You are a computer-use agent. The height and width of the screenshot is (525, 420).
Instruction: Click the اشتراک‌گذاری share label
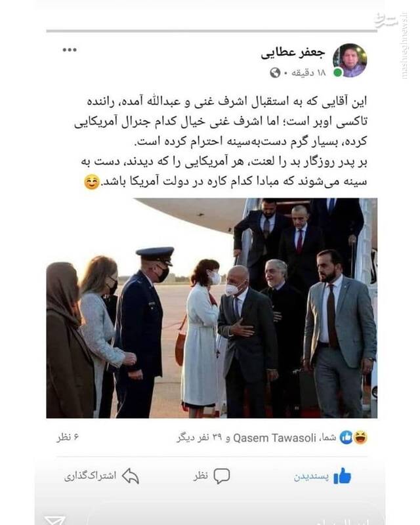tap(90, 476)
